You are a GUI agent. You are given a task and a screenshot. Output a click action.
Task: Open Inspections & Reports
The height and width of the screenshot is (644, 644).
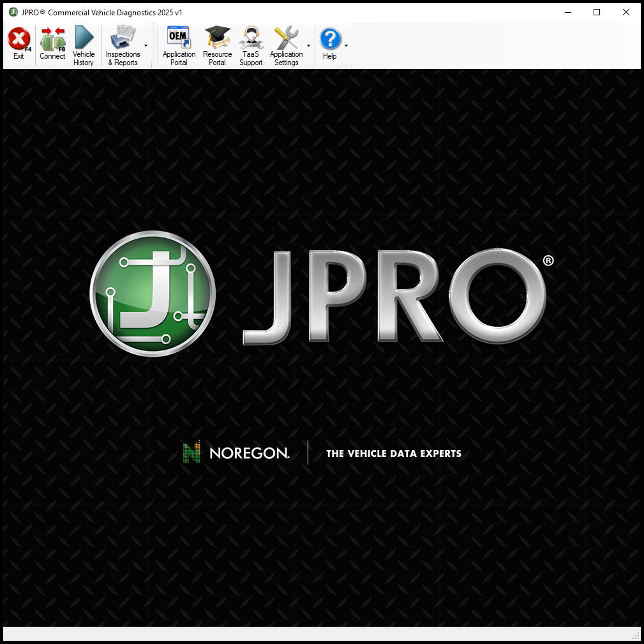coord(123,43)
